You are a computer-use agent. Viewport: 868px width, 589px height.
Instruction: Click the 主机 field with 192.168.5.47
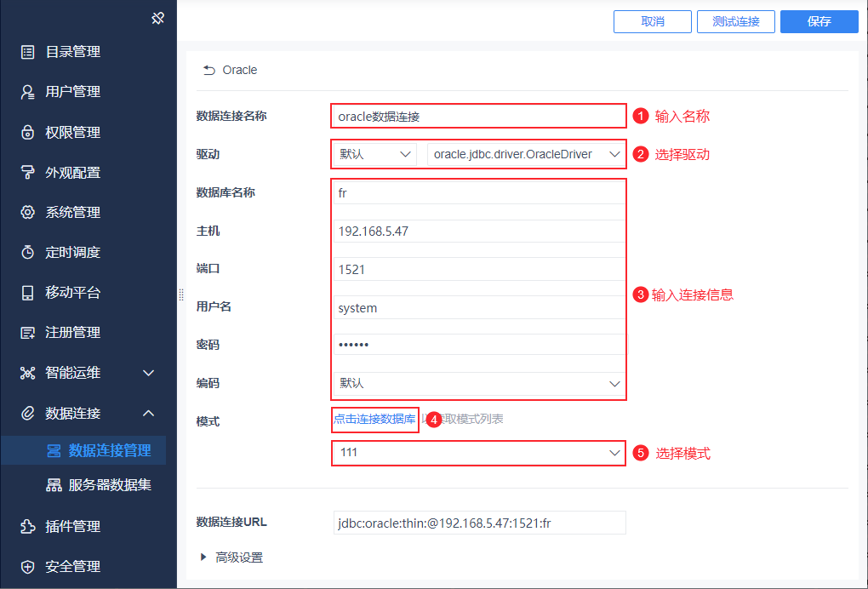pyautogui.click(x=479, y=231)
